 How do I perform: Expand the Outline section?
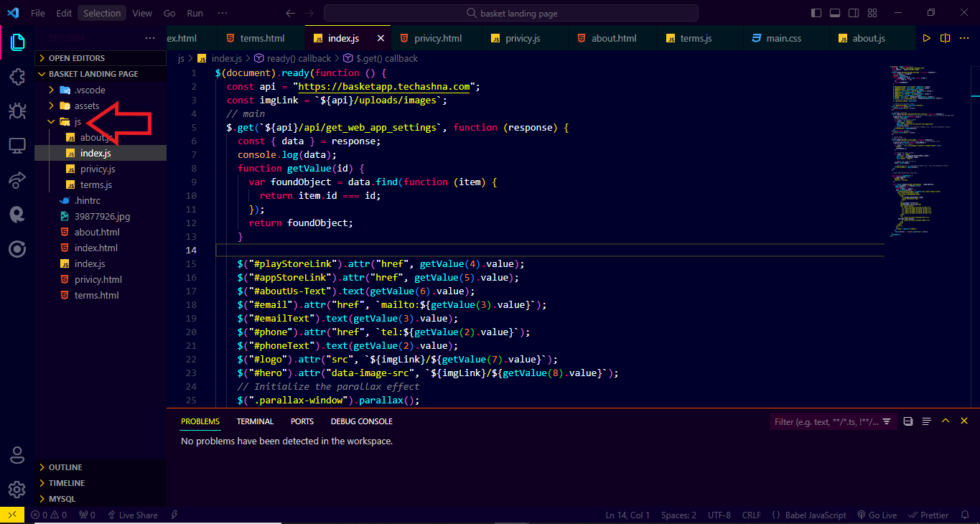[101, 467]
